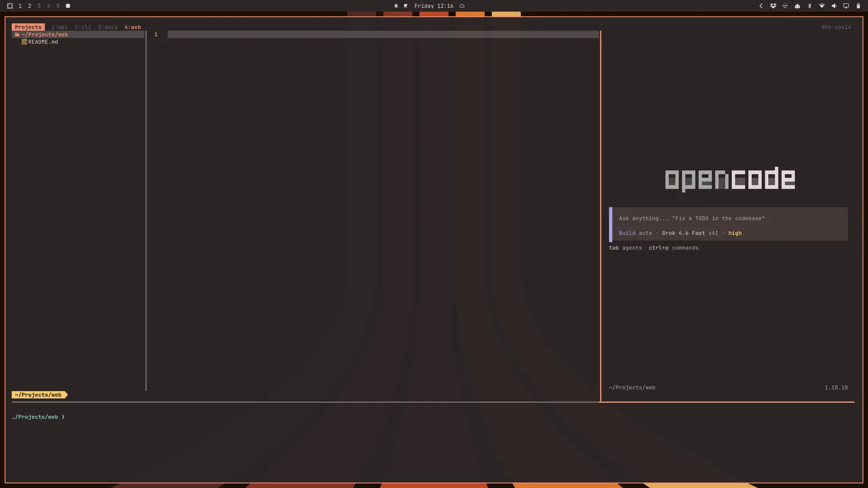
Task: Click line number 1 in editor
Action: (156, 35)
